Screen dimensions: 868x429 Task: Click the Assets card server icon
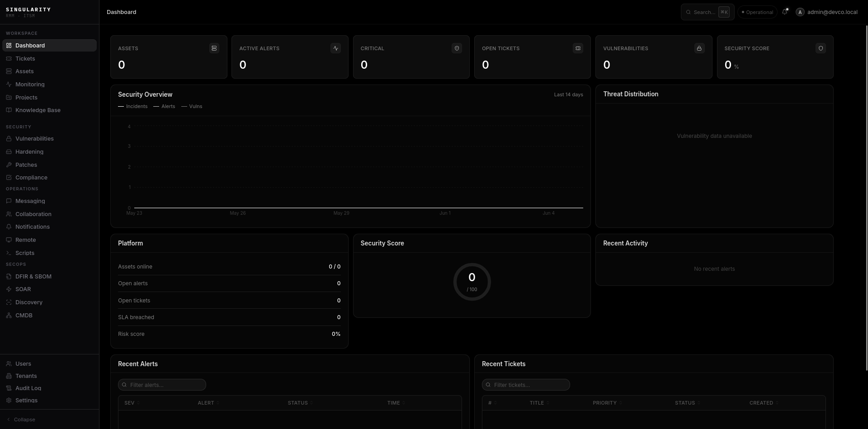[x=214, y=48]
